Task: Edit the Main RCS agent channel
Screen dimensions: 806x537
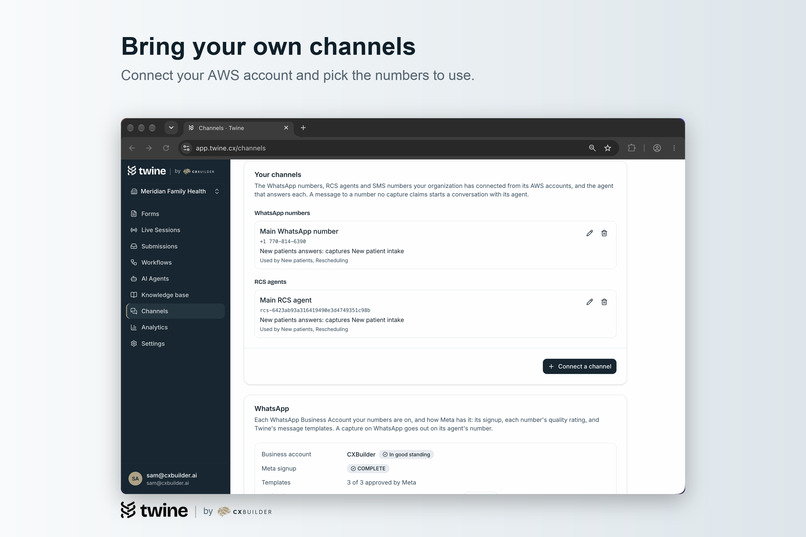Action: click(590, 302)
